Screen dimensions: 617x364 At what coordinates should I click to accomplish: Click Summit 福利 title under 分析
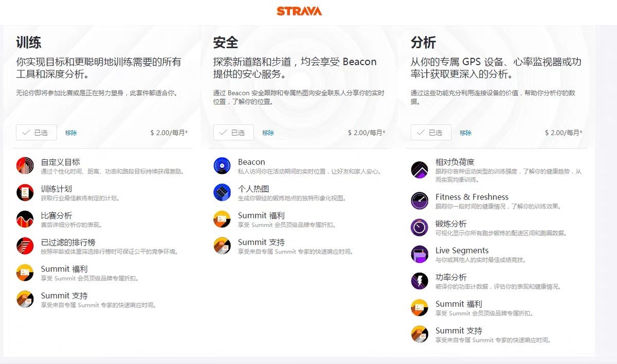point(459,304)
